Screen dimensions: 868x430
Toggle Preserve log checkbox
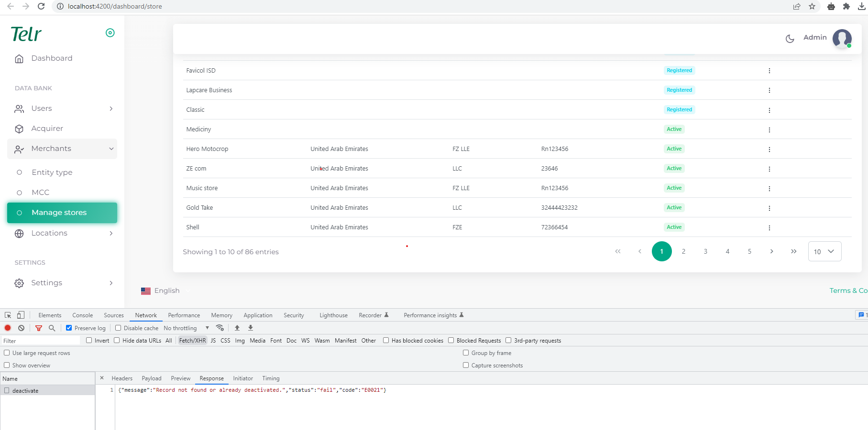click(x=69, y=328)
